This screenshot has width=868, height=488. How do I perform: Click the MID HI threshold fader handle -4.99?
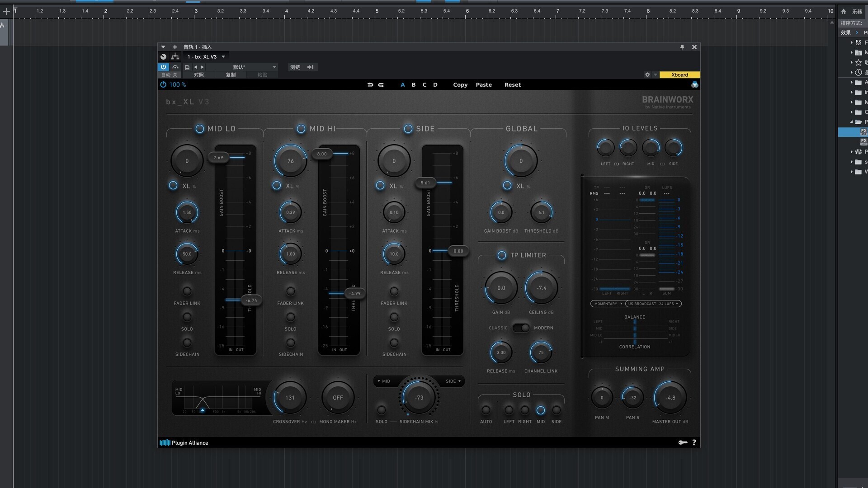[x=355, y=293]
